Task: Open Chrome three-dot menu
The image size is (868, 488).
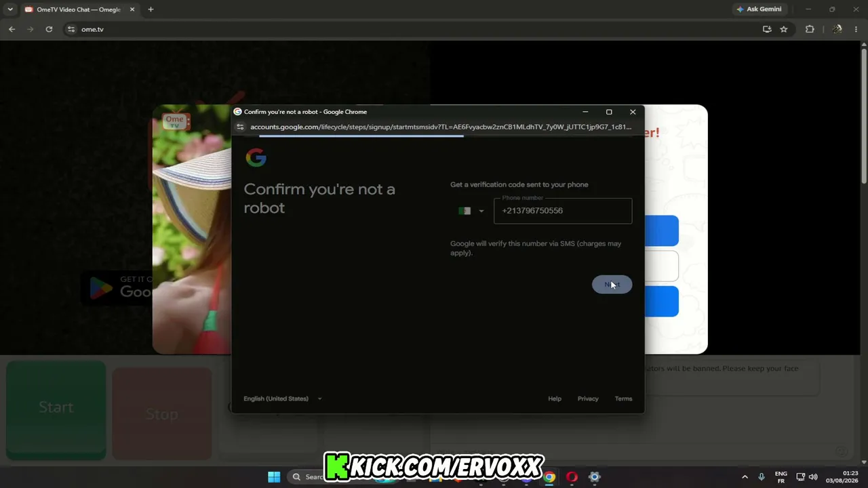Action: point(857,29)
